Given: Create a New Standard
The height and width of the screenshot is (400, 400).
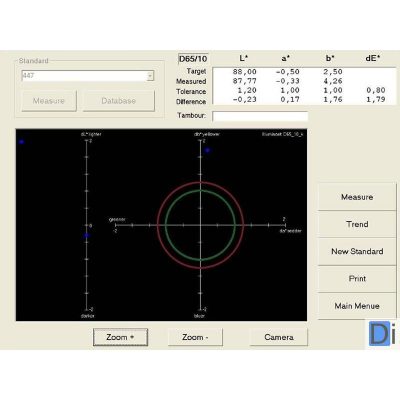Looking at the screenshot, I should (357, 252).
